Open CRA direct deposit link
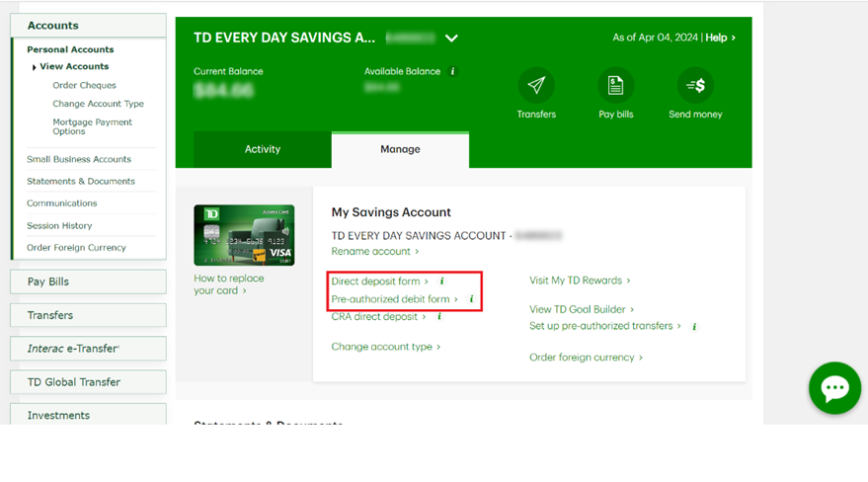Image resolution: width=868 pixels, height=482 pixels. tap(378, 316)
